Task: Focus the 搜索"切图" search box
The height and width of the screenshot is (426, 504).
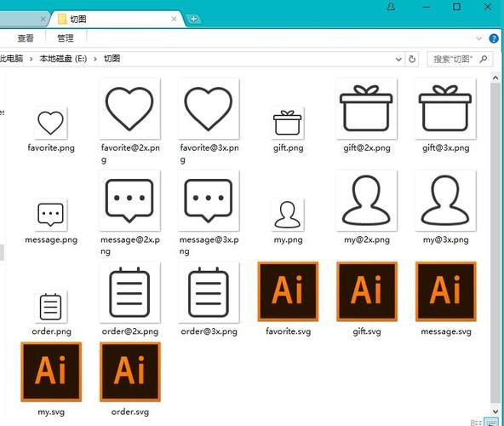Action: point(460,59)
